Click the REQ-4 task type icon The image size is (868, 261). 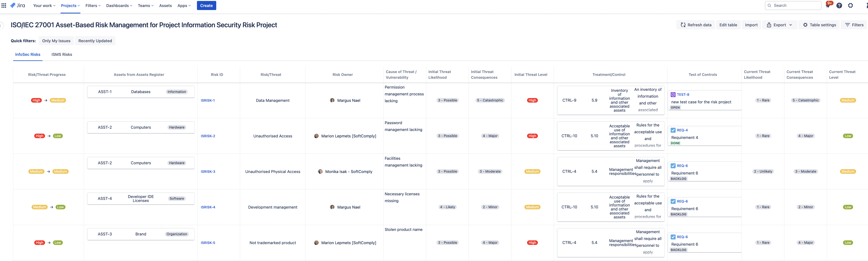[x=673, y=130]
